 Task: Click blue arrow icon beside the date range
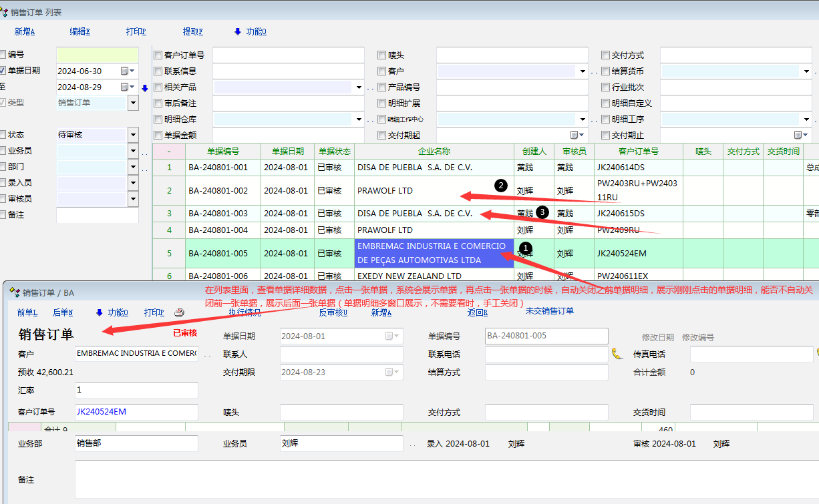(x=145, y=87)
